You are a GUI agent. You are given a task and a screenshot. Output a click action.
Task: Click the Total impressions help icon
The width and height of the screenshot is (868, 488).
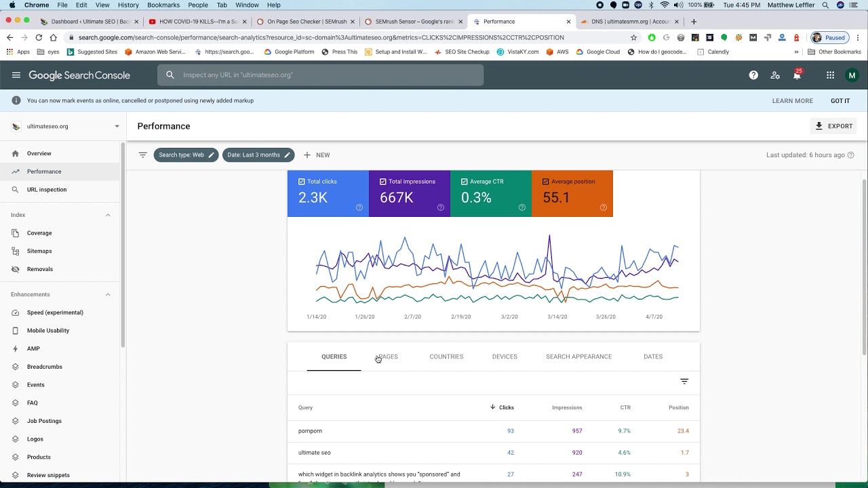pyautogui.click(x=441, y=207)
